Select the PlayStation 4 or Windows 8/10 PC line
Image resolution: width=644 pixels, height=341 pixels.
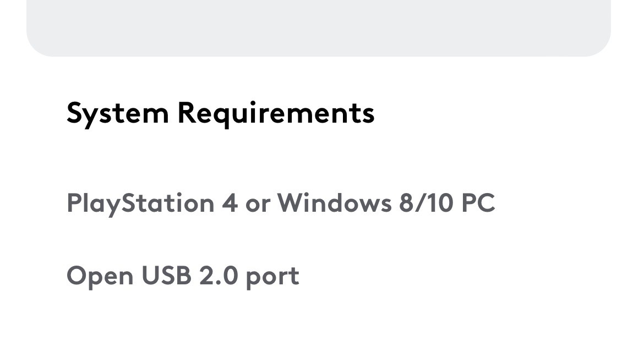pos(281,203)
